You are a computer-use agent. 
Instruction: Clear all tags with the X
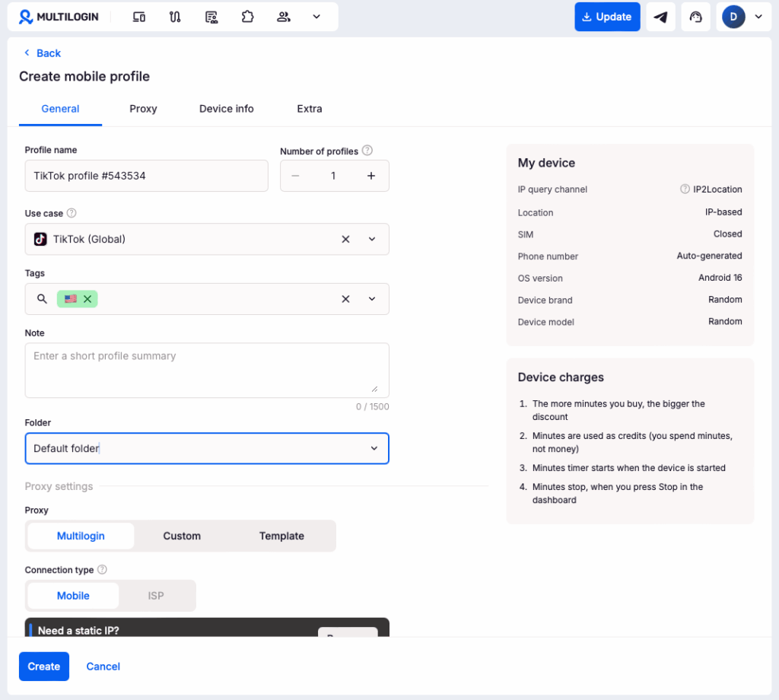(346, 299)
